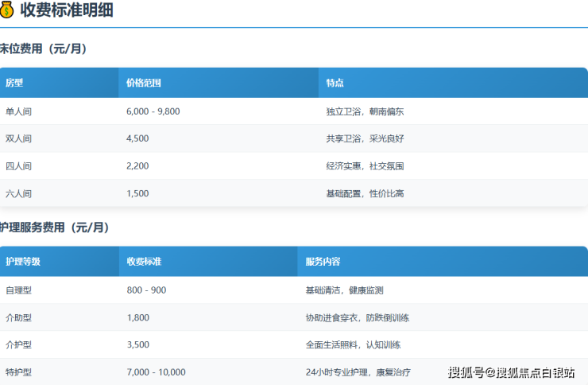
Task: Select the 自理型 care level row
Action: click(x=18, y=290)
